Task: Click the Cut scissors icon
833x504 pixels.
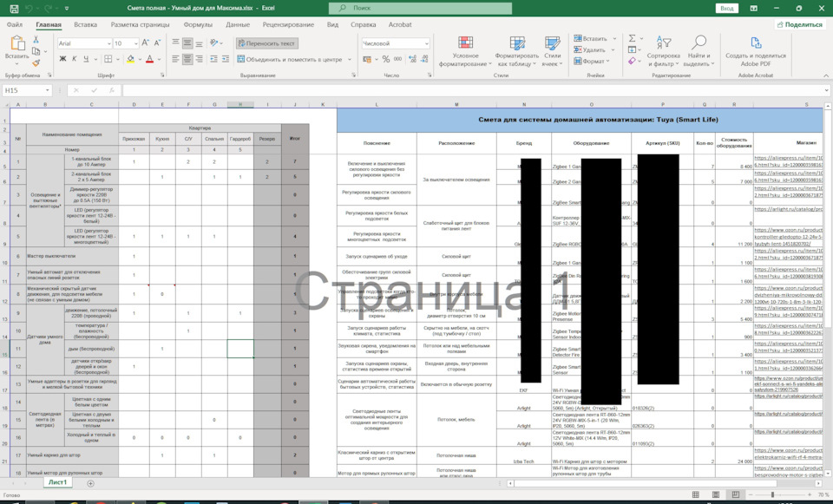Action: pyautogui.click(x=36, y=40)
